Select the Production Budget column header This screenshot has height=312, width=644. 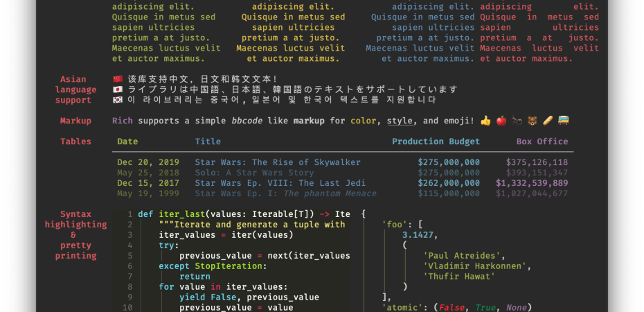coord(436,141)
